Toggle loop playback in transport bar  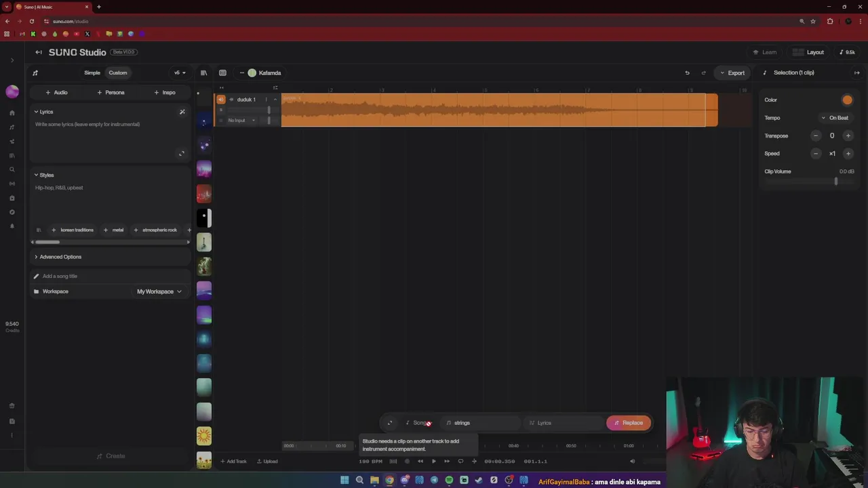pyautogui.click(x=460, y=462)
